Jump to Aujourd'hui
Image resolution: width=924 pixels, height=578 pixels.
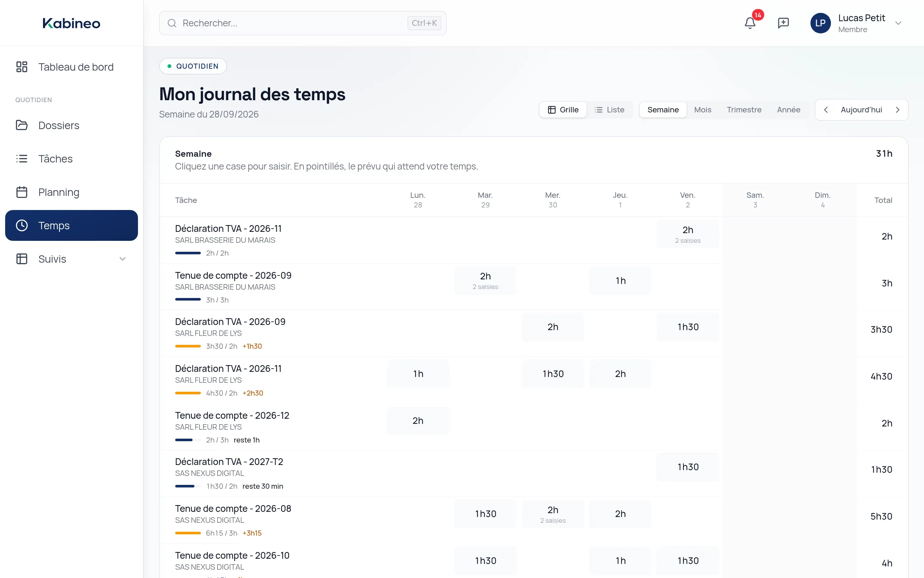(x=861, y=110)
